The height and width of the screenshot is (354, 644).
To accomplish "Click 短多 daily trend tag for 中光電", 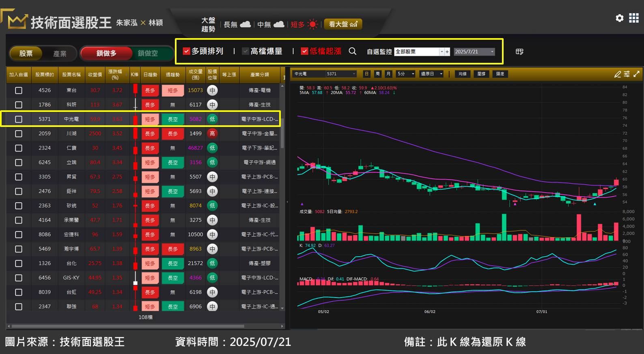I will pyautogui.click(x=150, y=119).
